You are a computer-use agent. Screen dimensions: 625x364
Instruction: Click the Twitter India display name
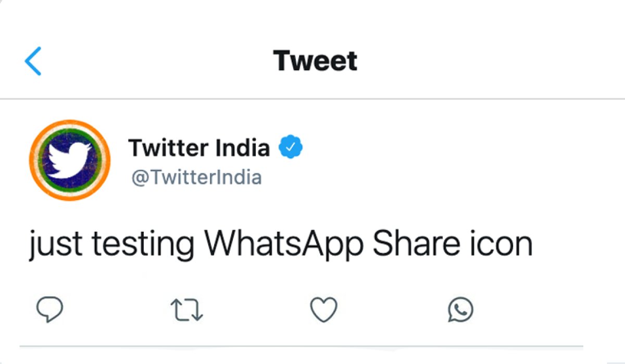[x=200, y=147]
